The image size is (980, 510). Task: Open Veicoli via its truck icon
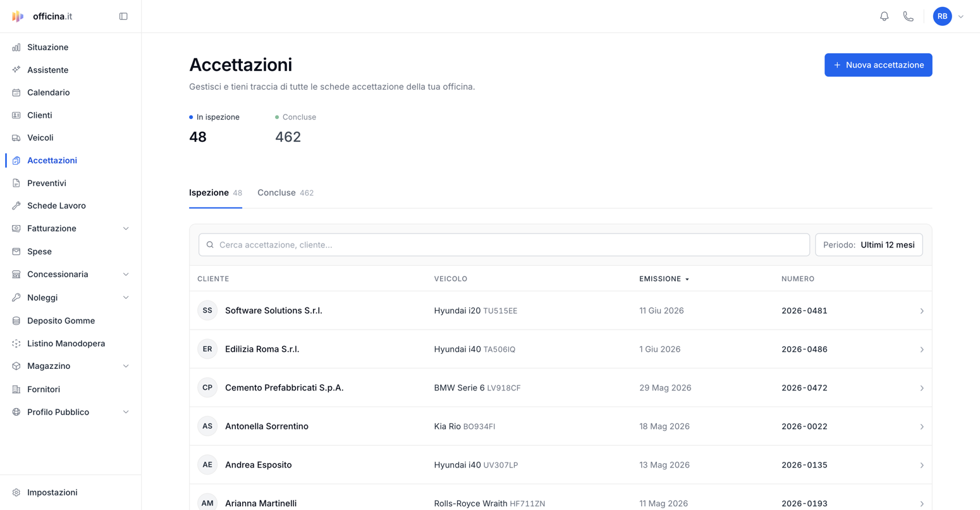tap(16, 138)
